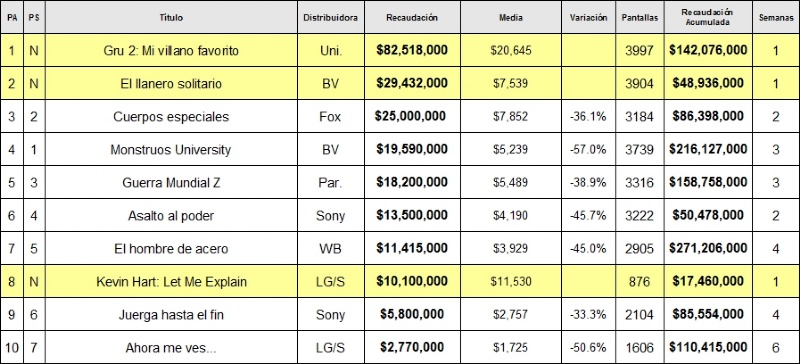The width and height of the screenshot is (800, 364).
Task: Click the -33.3% variation cell
Action: pyautogui.click(x=588, y=314)
